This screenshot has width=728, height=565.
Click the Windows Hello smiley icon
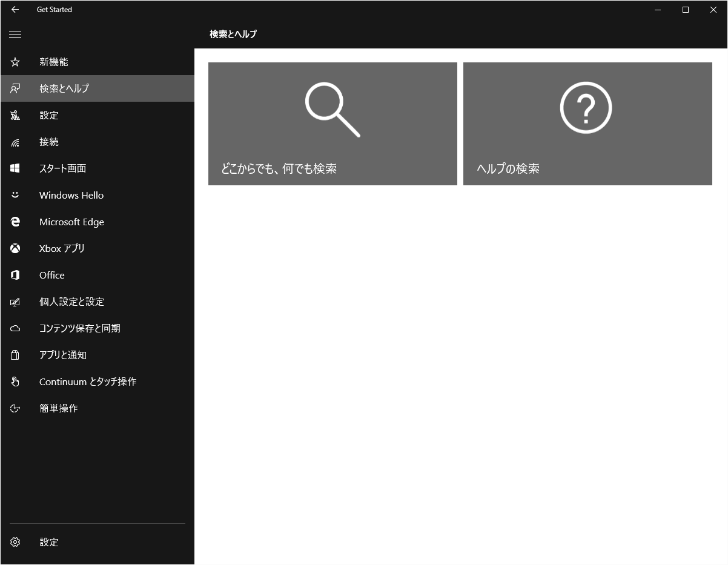point(15,195)
